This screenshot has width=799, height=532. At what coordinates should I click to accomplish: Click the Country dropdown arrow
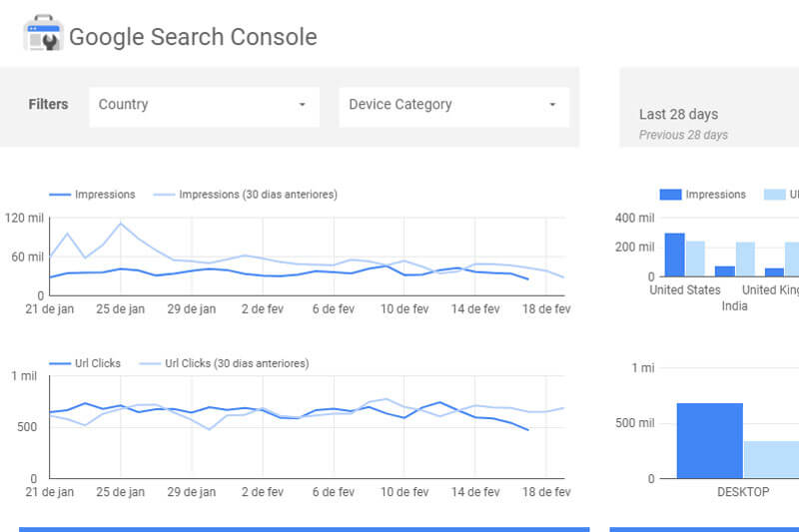303,105
